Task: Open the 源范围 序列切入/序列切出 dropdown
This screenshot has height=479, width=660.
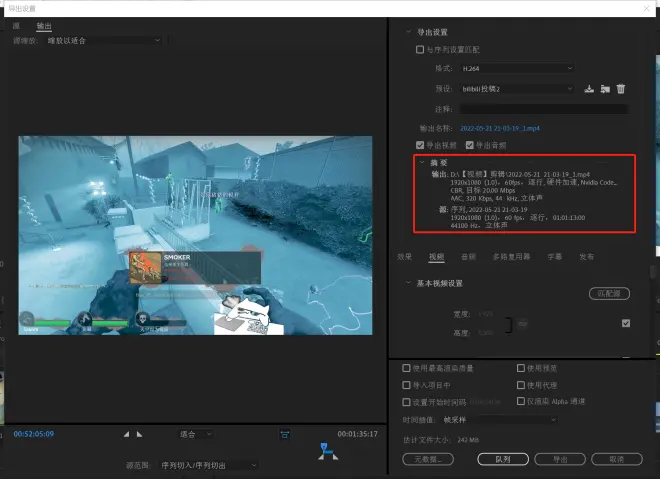Action: click(209, 465)
